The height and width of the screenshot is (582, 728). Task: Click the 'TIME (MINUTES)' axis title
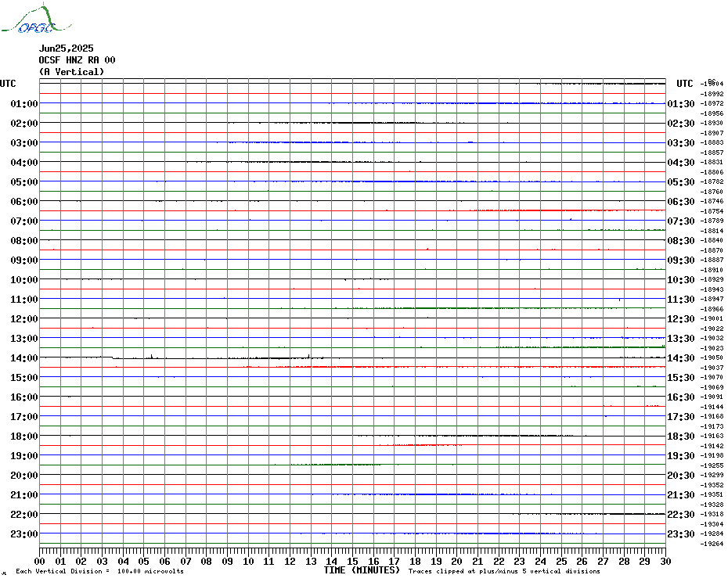pos(362,570)
